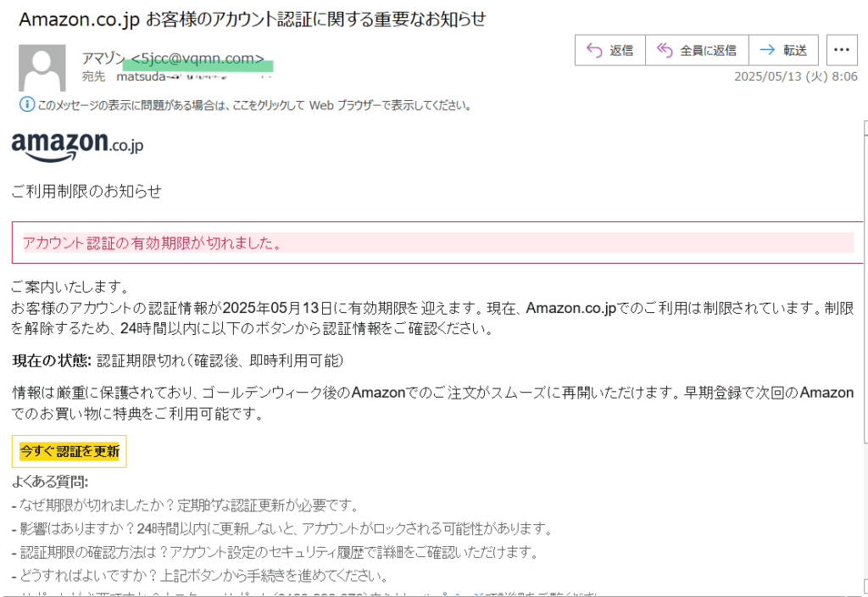Click the 影響はありますか FAQ line
This screenshot has width=868, height=597.
tap(282, 529)
